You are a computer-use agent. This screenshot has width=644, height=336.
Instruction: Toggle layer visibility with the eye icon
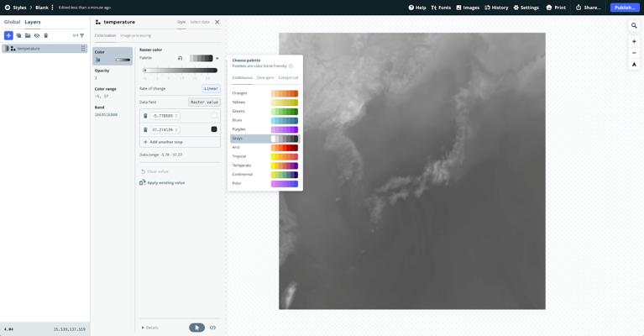37,35
